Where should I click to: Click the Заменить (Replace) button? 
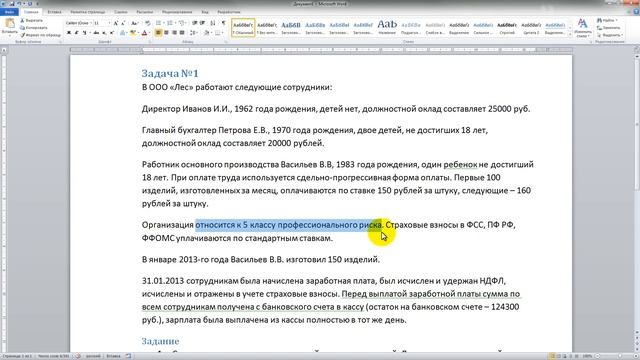609,28
